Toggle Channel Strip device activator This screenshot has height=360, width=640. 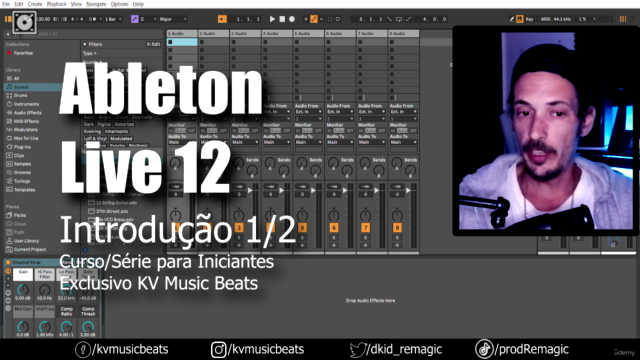tap(8, 262)
